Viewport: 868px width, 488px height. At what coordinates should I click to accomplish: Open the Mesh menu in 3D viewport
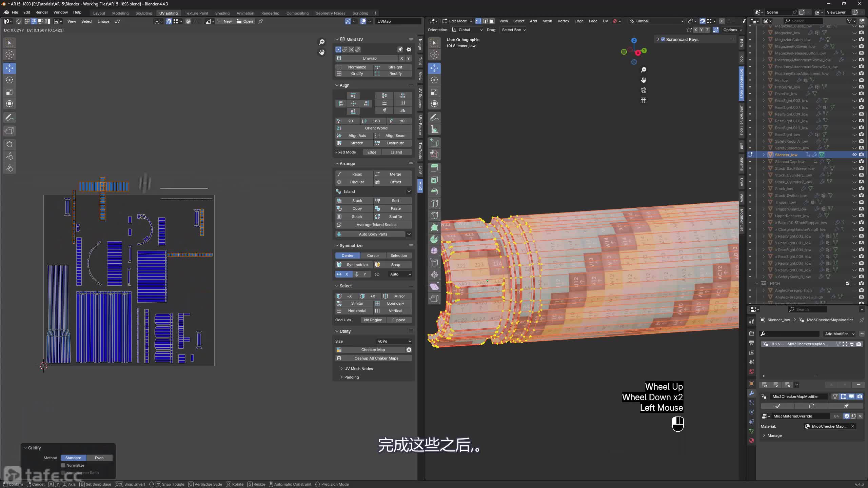(x=547, y=21)
